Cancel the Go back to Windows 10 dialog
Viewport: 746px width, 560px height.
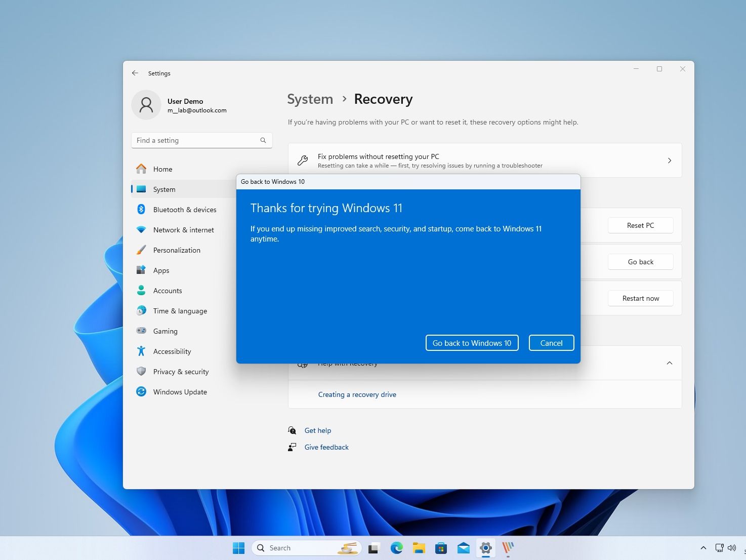coord(551,343)
